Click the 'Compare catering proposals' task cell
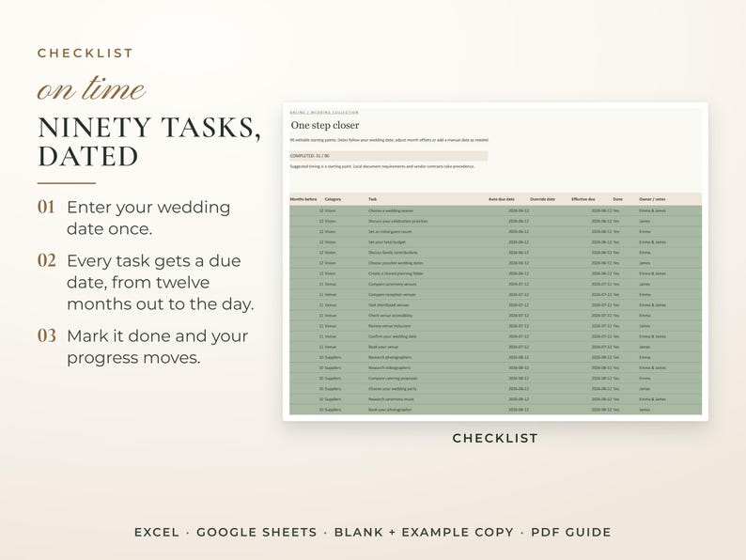The image size is (746, 560). [393, 379]
